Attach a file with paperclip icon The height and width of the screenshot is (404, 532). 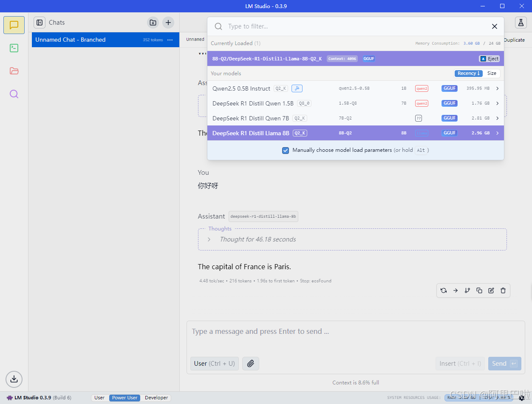click(x=251, y=364)
